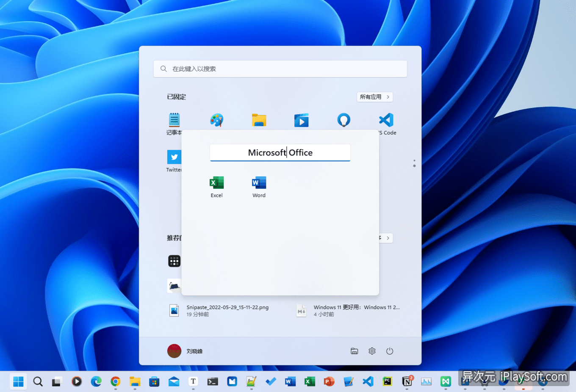Open File Explorer near the power button
This screenshot has height=392, width=576.
click(354, 351)
